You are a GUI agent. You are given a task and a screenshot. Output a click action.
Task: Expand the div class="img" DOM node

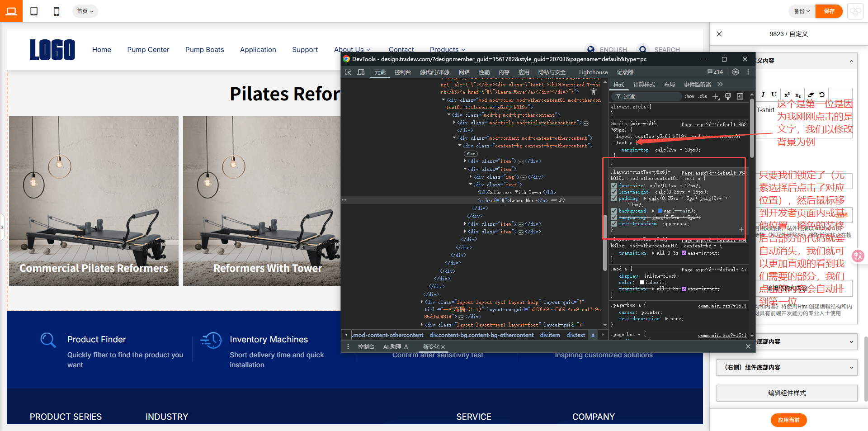click(x=471, y=177)
